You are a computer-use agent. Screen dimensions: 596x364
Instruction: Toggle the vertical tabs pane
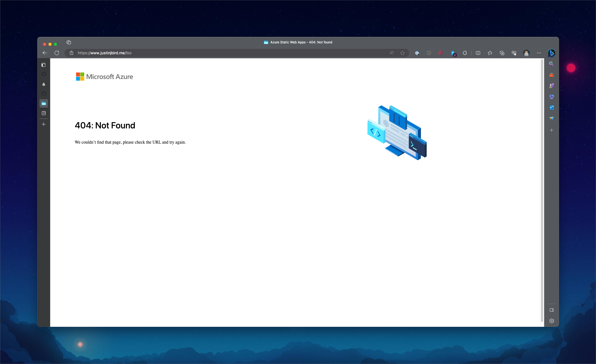43,65
